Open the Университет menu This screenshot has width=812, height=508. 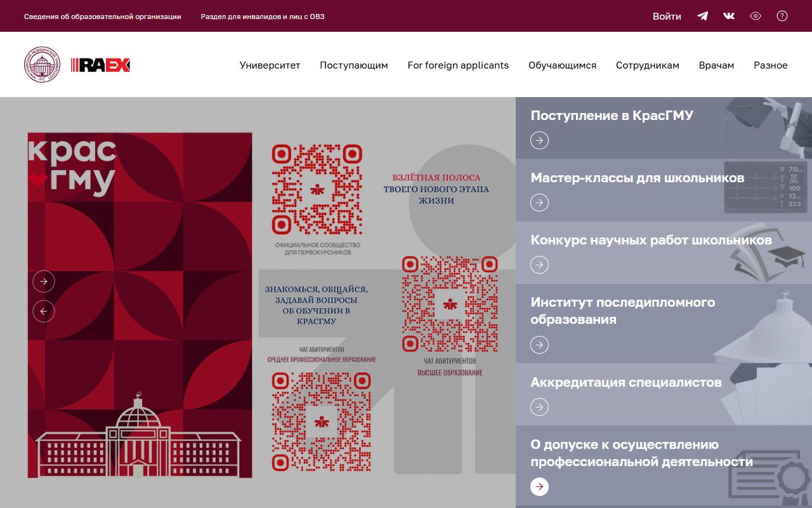pyautogui.click(x=270, y=65)
